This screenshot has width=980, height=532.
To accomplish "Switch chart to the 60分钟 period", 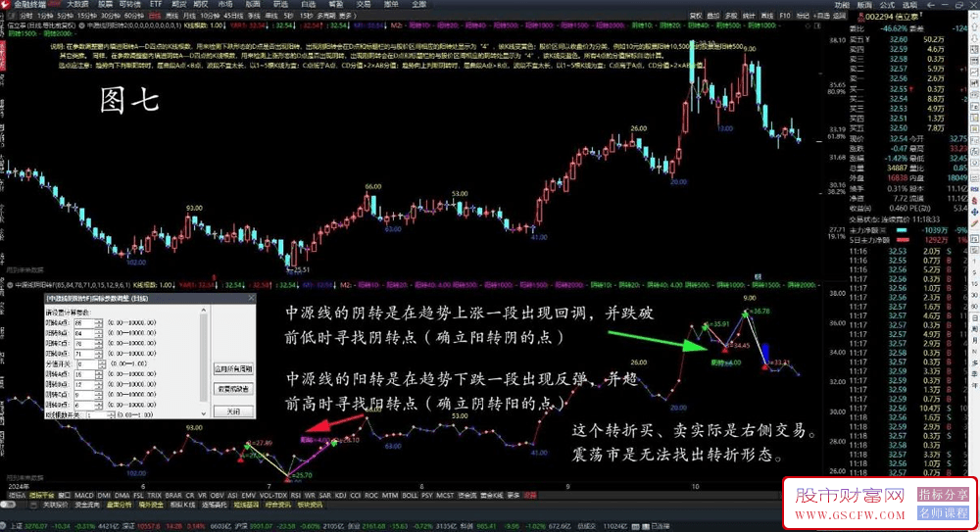I will pyautogui.click(x=134, y=16).
